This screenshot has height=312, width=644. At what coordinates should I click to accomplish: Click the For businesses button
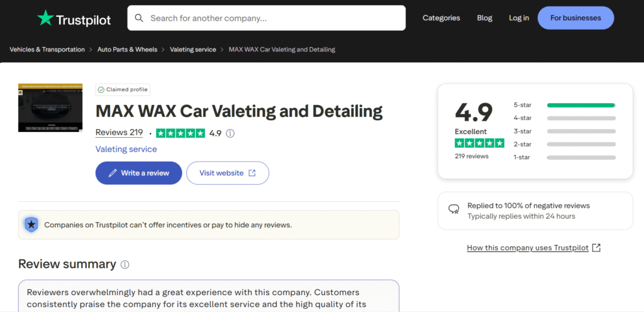575,18
